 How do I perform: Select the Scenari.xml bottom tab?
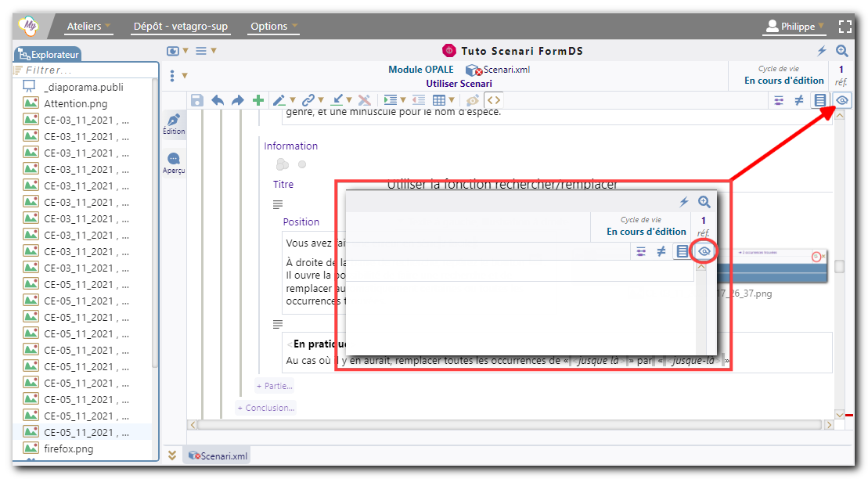click(x=218, y=456)
